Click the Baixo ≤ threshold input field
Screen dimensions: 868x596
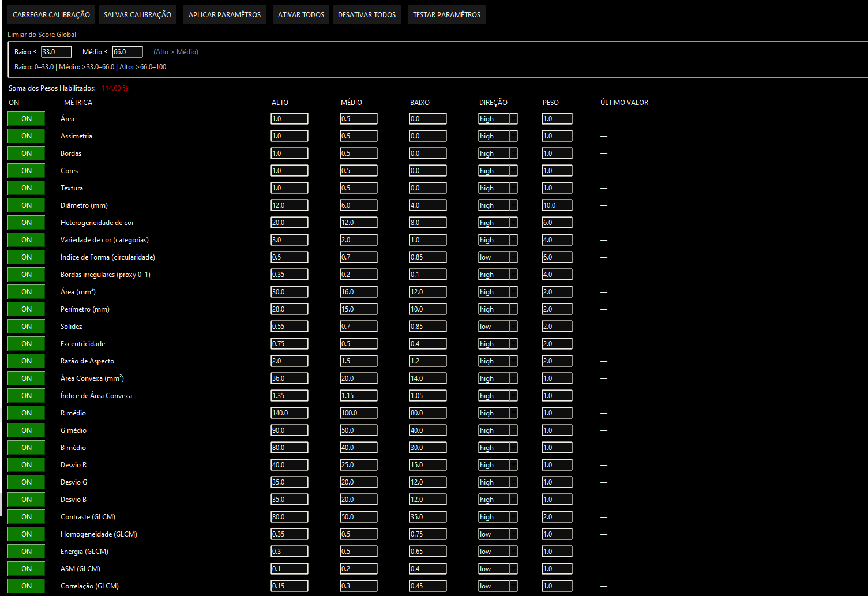tap(57, 52)
